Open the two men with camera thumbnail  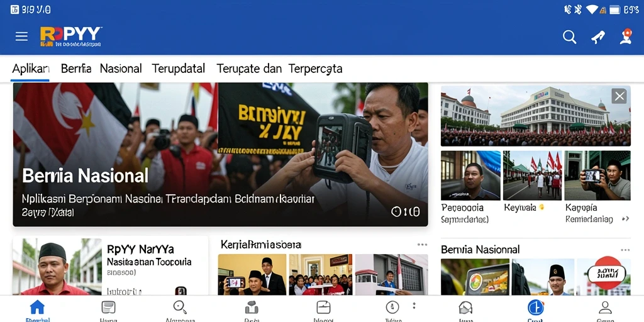tap(252, 274)
